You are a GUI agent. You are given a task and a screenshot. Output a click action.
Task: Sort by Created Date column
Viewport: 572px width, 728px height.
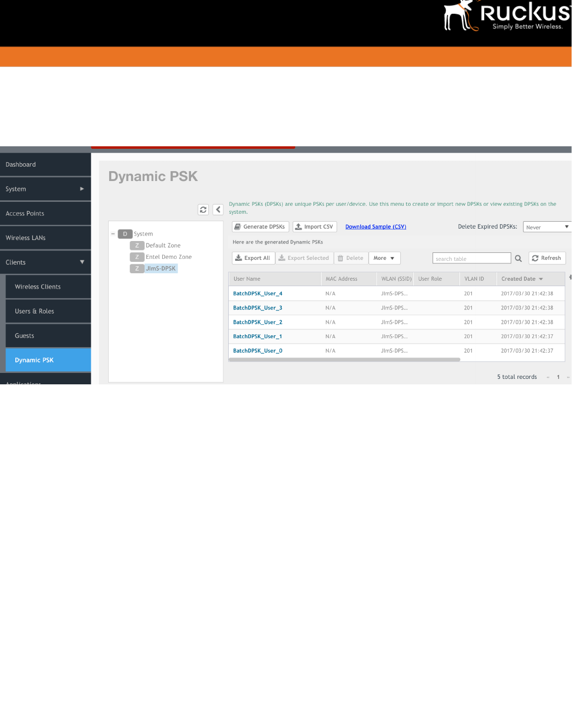522,279
